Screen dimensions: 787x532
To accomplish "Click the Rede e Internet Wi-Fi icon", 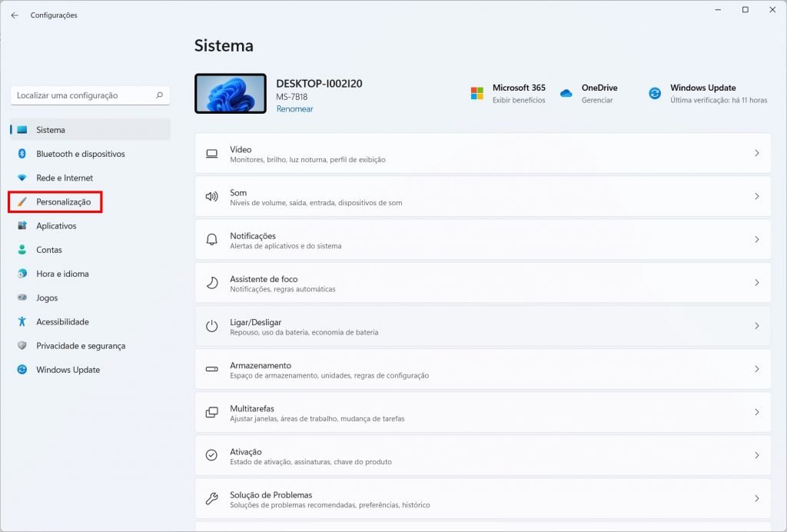I will pyautogui.click(x=22, y=178).
